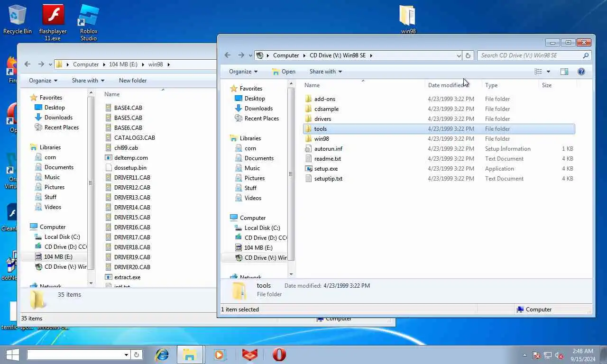Open the media player taskbar icon
This screenshot has height=364, width=607.
tap(219, 355)
